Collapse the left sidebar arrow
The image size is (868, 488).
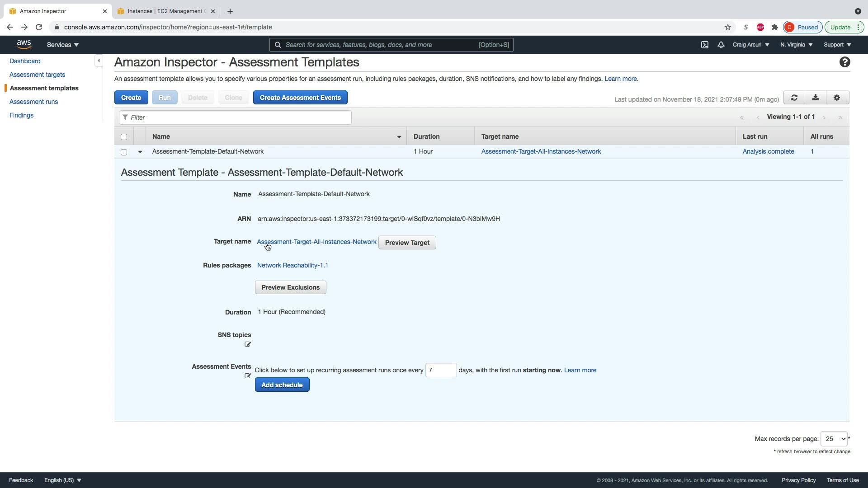[99, 61]
